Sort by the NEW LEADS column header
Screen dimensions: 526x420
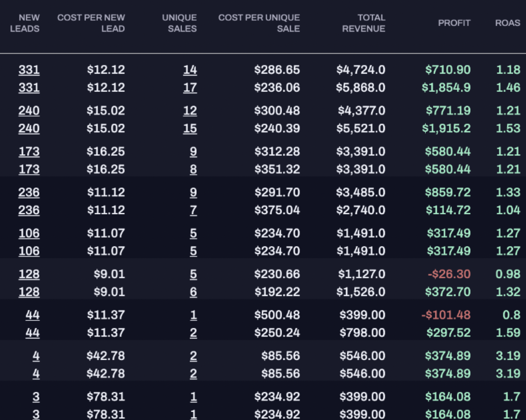click(x=25, y=23)
